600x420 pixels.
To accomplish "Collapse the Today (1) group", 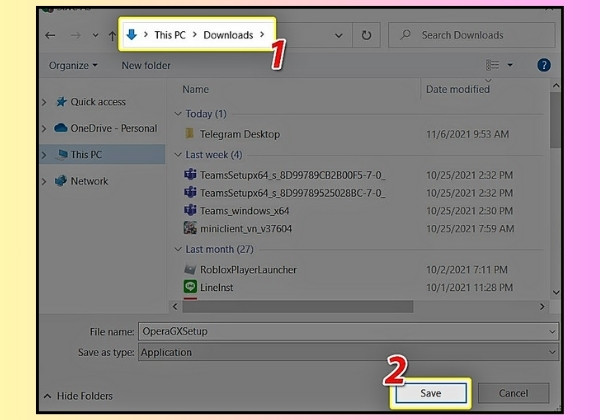I will pos(178,114).
